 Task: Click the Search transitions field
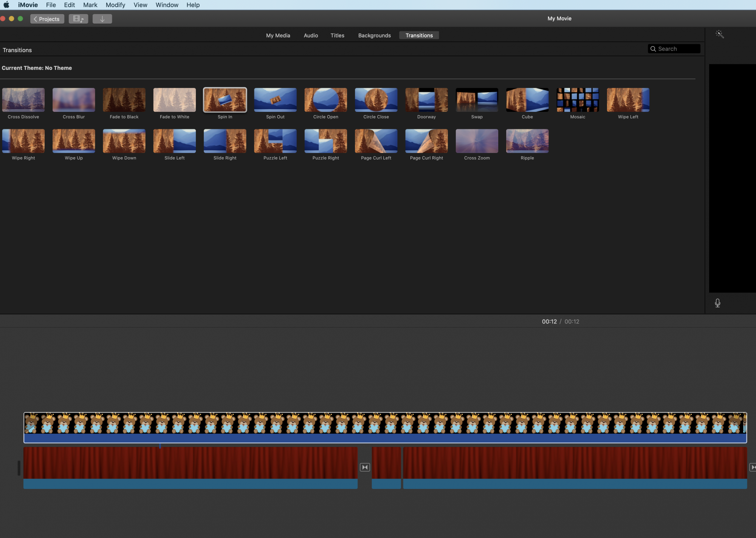[674, 49]
